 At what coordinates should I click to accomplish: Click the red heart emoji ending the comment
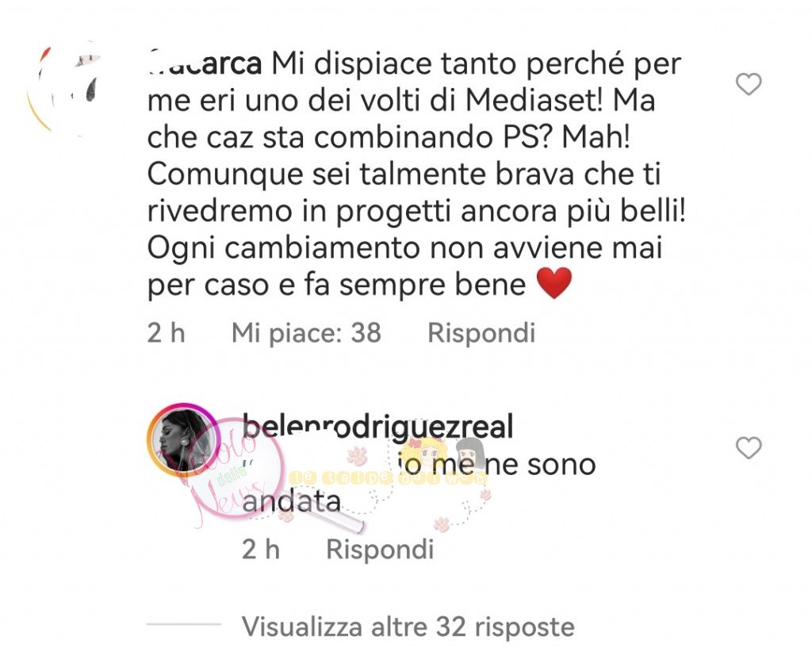[554, 283]
